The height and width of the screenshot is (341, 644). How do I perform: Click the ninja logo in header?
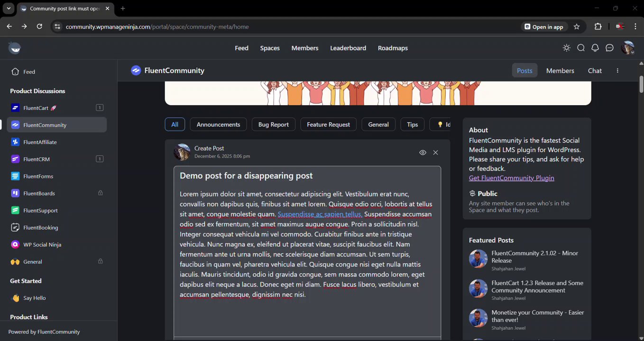[x=15, y=48]
